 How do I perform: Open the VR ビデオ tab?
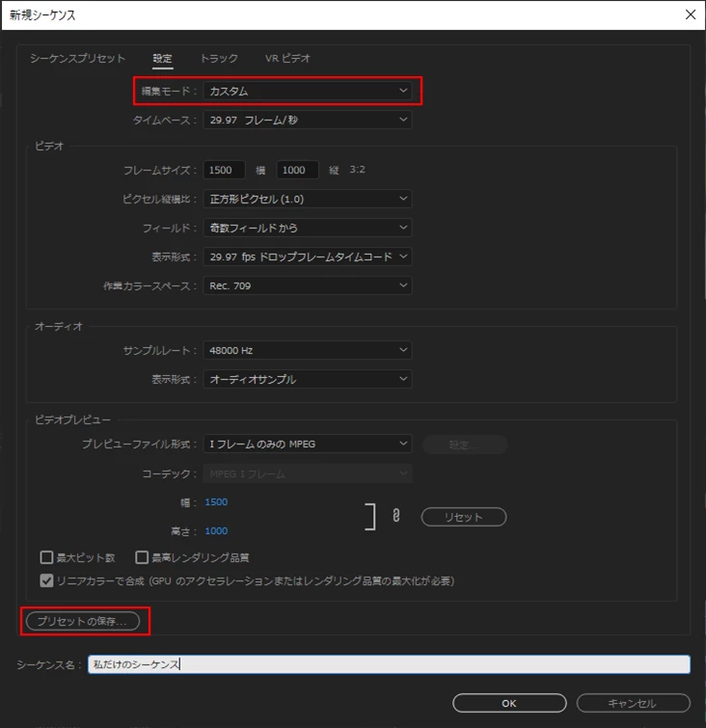coord(287,59)
